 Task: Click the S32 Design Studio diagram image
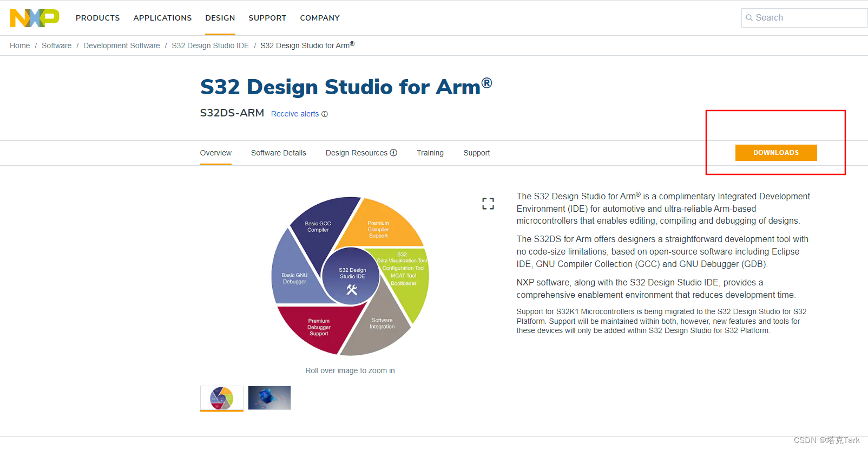point(350,276)
